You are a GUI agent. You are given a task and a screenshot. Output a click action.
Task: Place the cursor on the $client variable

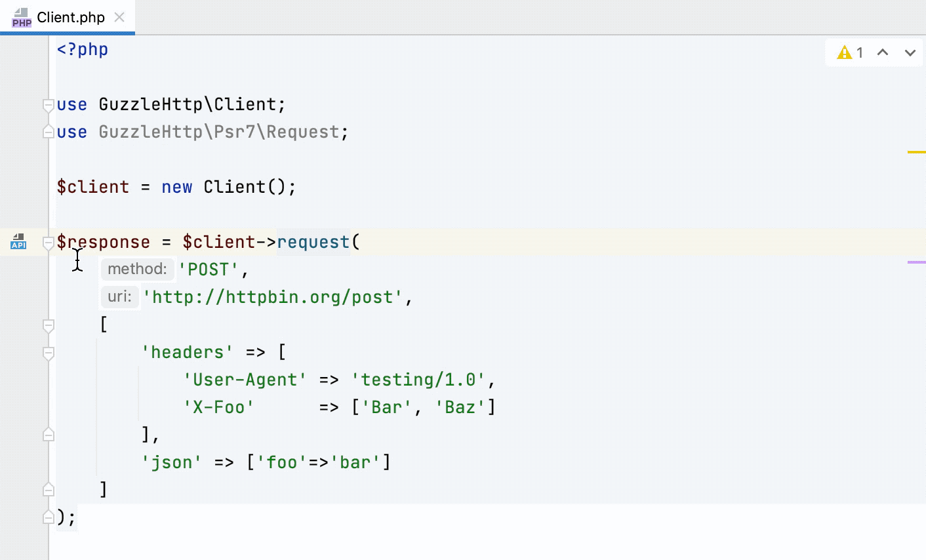(93, 186)
